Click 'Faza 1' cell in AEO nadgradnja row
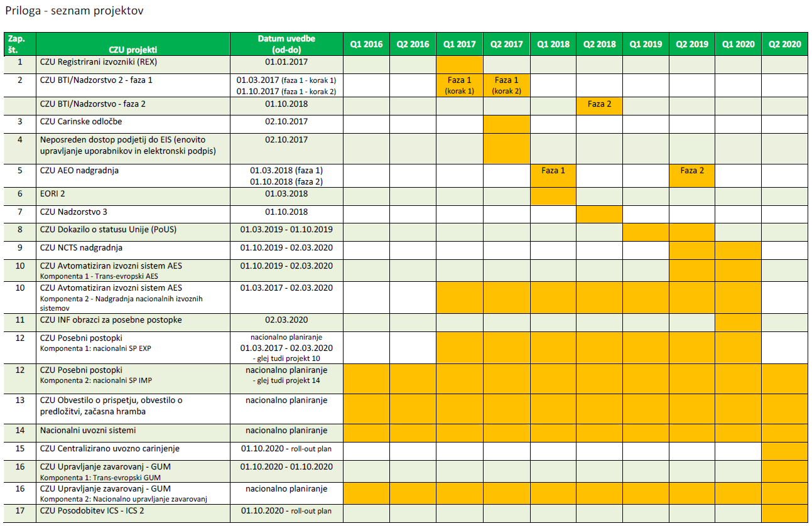Screen dimensions: 812x526 (x=553, y=175)
